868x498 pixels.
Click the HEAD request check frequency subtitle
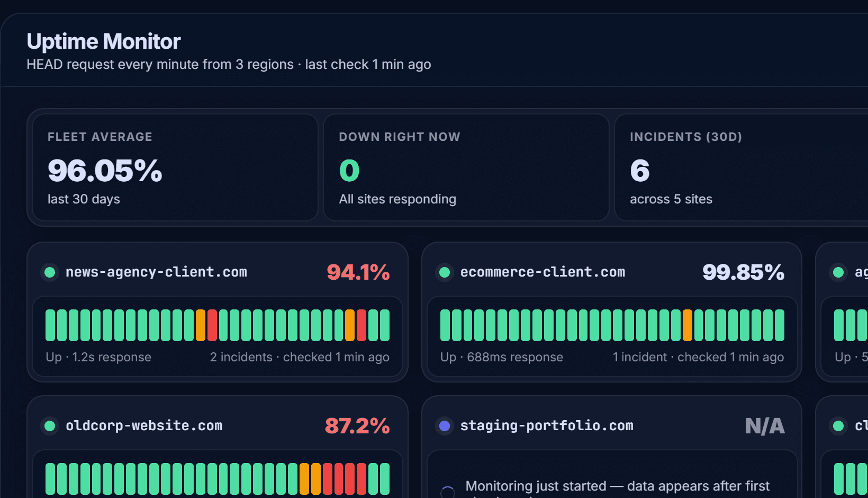point(229,65)
